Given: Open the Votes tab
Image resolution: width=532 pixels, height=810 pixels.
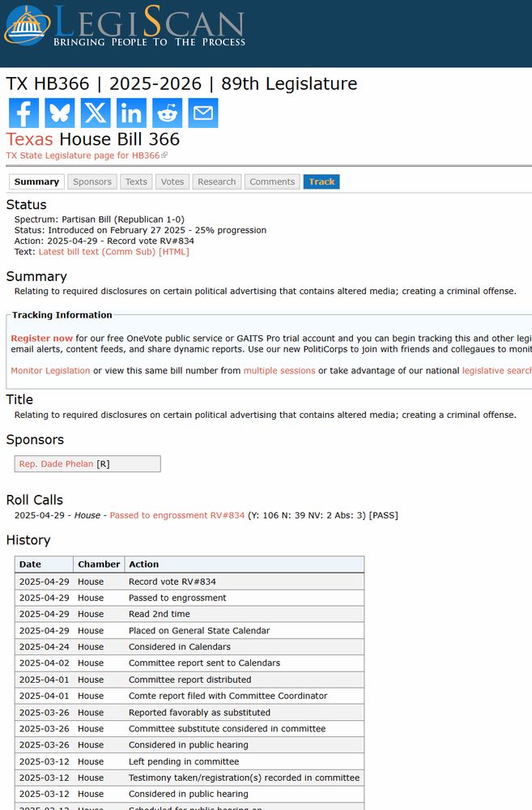Looking at the screenshot, I should (172, 181).
